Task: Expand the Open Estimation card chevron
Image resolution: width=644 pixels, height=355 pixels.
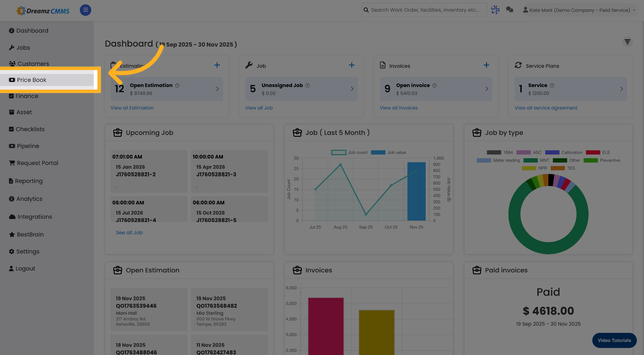Action: [217, 89]
